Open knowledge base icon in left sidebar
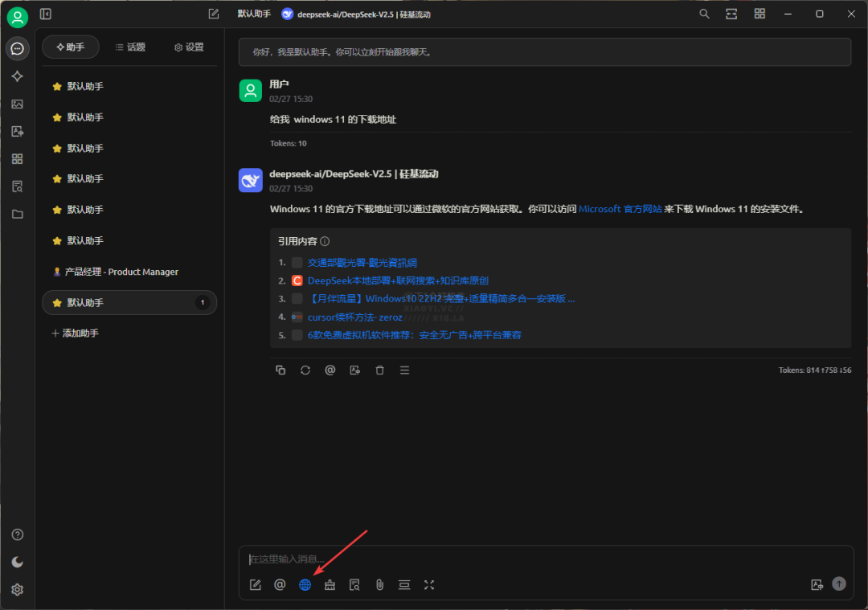The image size is (868, 610). [x=17, y=186]
